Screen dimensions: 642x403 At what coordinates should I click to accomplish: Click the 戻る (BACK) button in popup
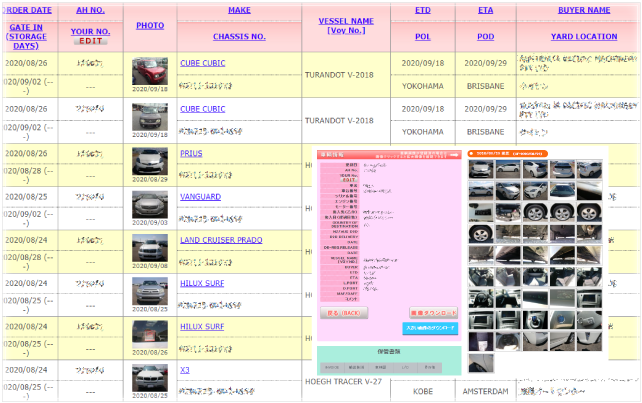click(x=344, y=313)
